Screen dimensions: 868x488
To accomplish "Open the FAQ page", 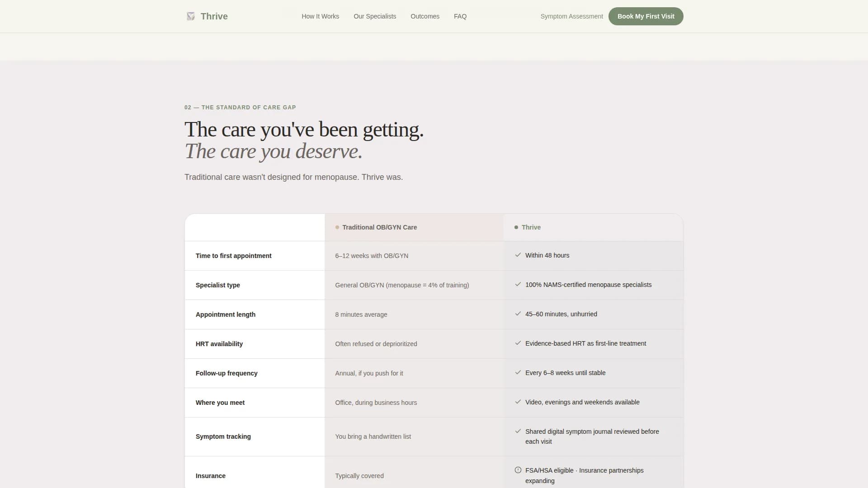I will tap(460, 16).
